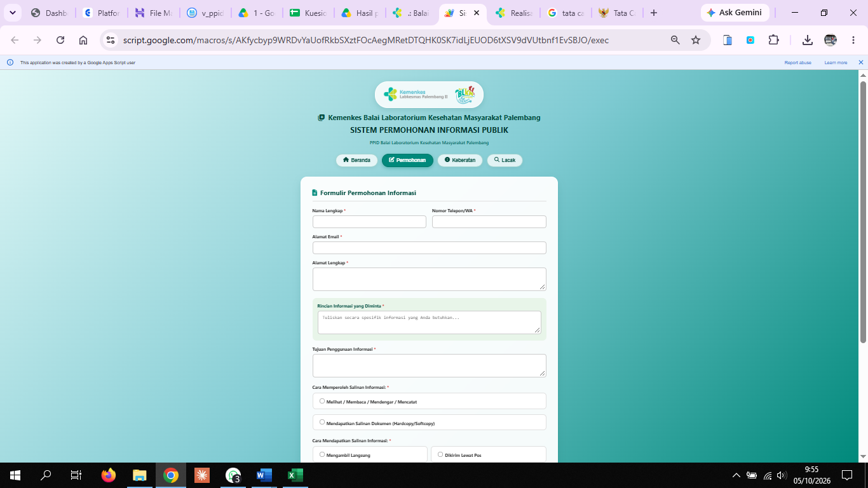Click the page vertical scrollbar
The width and height of the screenshot is (868, 488).
point(863,212)
